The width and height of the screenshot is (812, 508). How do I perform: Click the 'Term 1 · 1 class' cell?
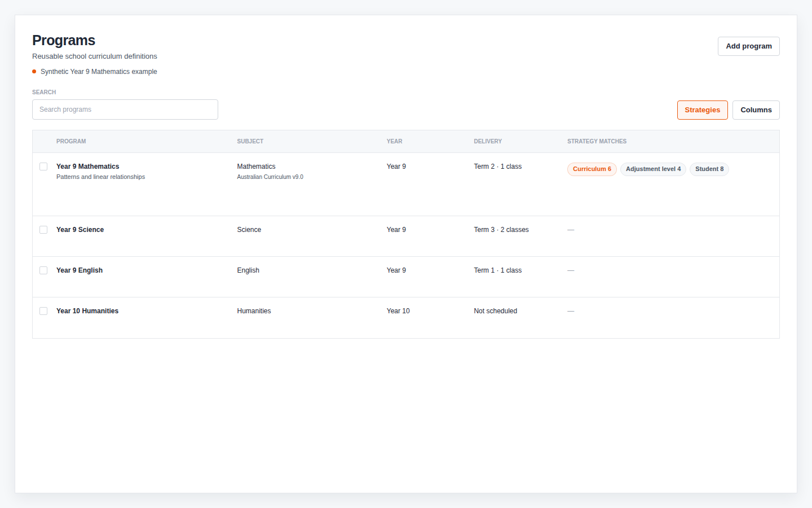[498, 270]
